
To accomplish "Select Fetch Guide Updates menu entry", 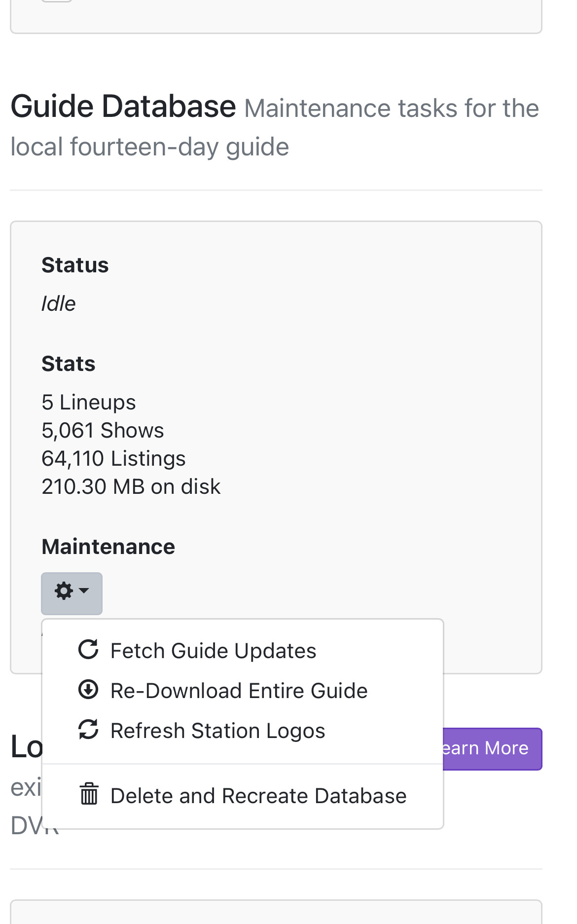I will click(213, 651).
